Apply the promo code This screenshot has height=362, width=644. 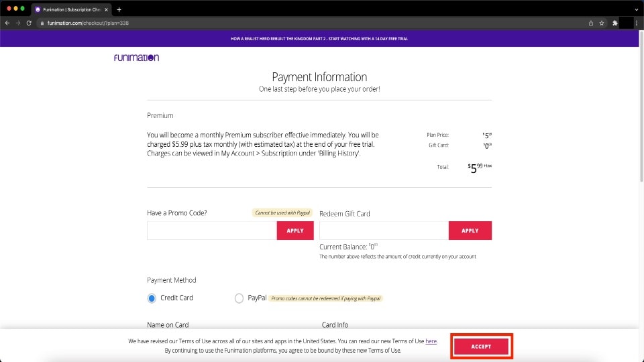click(x=295, y=231)
